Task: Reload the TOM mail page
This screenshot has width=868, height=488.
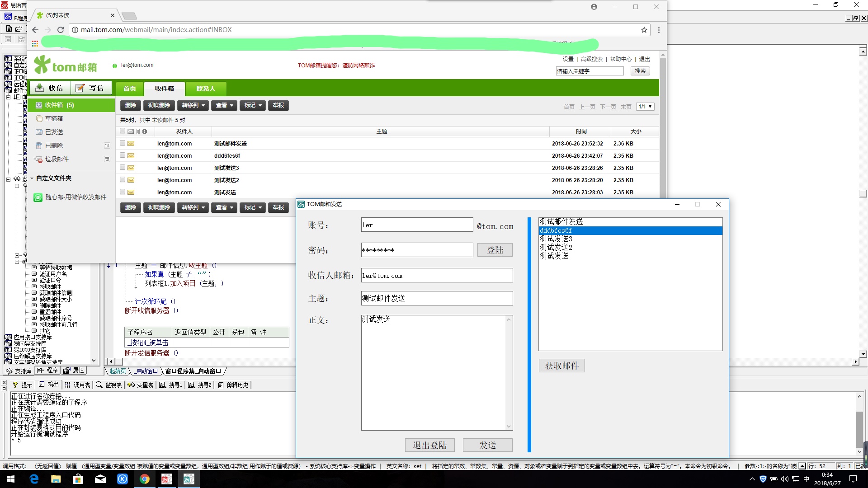Action: coord(61,30)
